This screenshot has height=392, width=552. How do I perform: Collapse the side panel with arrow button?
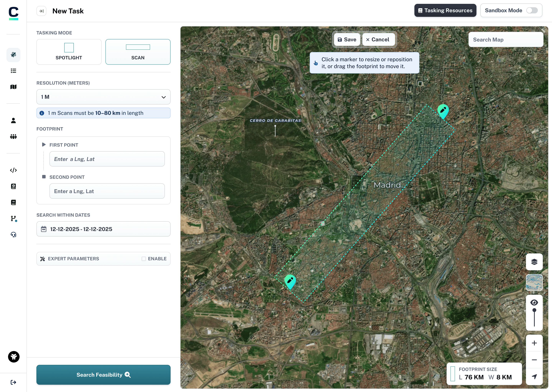tap(41, 11)
